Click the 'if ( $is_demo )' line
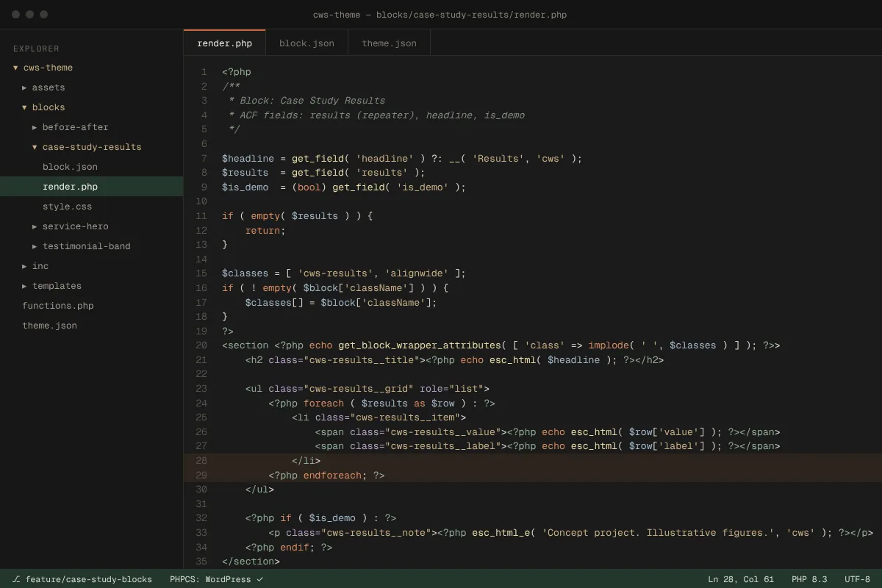The height and width of the screenshot is (588, 882). tap(320, 518)
